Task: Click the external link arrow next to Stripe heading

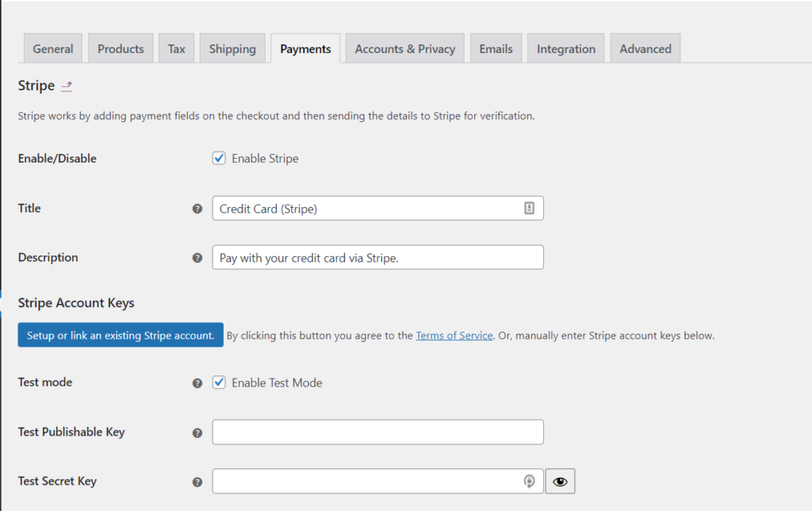Action: pyautogui.click(x=66, y=86)
